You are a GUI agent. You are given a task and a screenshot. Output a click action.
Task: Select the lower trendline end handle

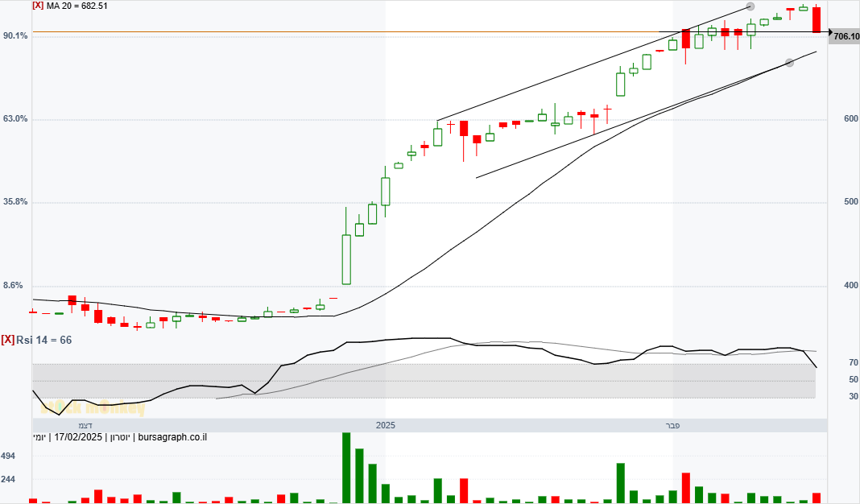pyautogui.click(x=789, y=63)
